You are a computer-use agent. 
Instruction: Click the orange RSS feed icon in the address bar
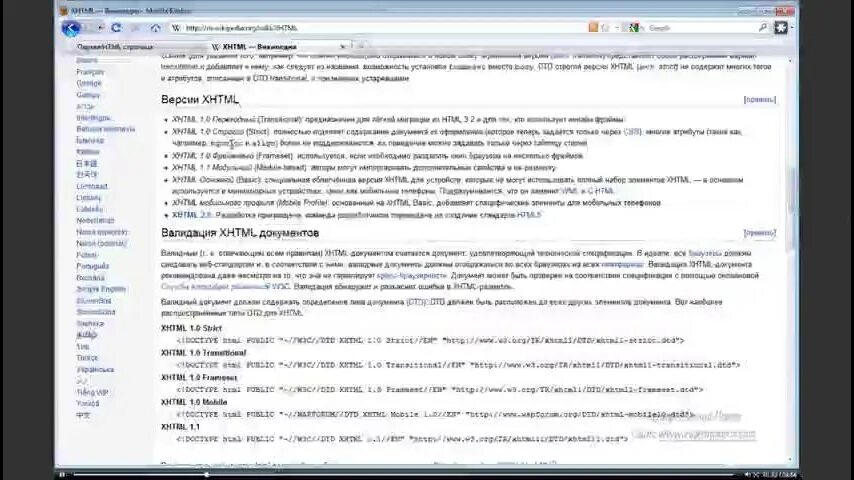click(593, 27)
